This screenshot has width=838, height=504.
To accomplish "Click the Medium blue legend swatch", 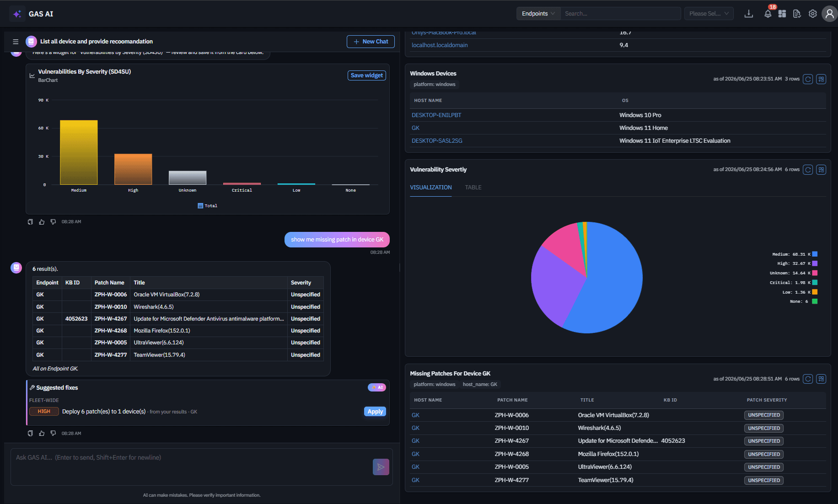I will pyautogui.click(x=815, y=254).
